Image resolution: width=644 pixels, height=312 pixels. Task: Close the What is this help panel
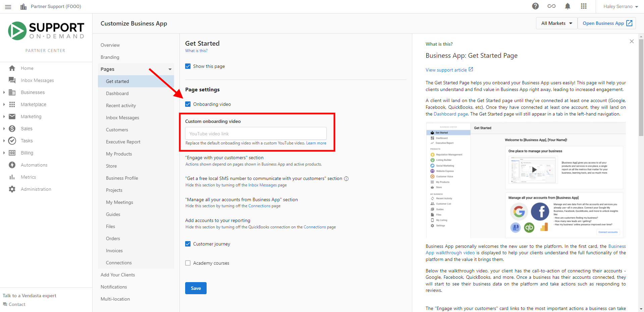[632, 41]
